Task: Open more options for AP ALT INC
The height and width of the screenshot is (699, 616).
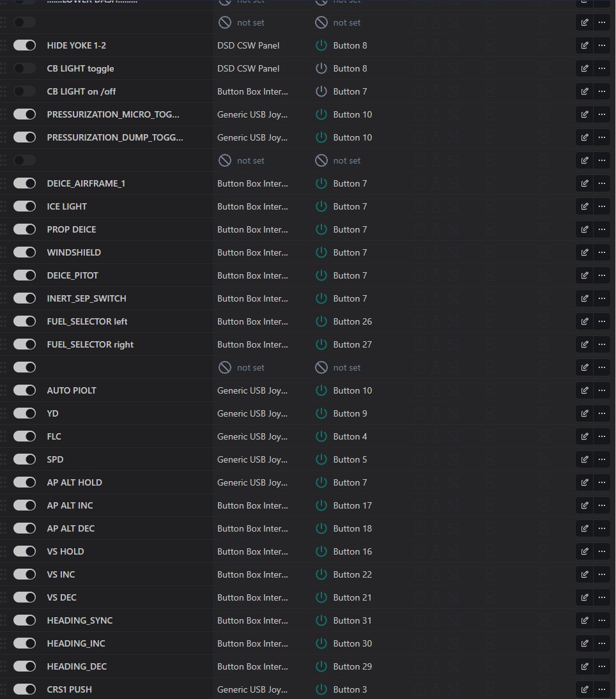Action: 601,505
